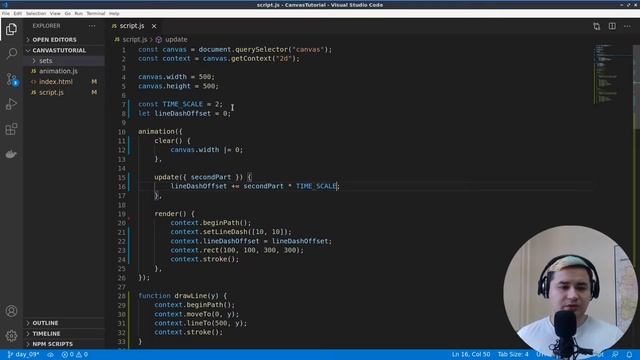Image resolution: width=640 pixels, height=360 pixels.
Task: Click 'animation({' on line 10
Action: [160, 131]
